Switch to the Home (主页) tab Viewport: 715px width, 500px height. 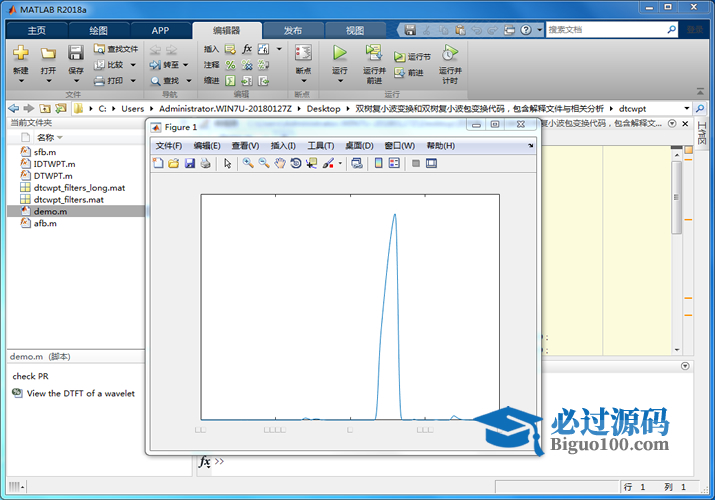click(36, 31)
